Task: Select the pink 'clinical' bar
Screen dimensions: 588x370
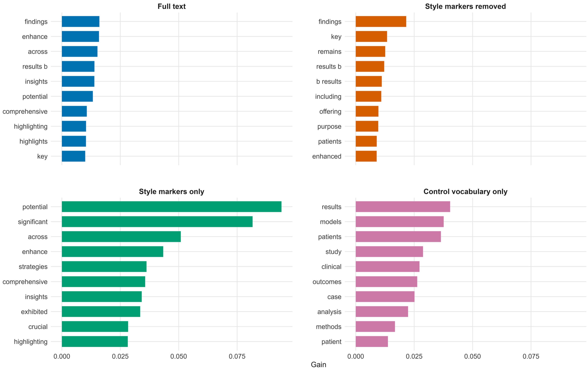Action: [387, 267]
